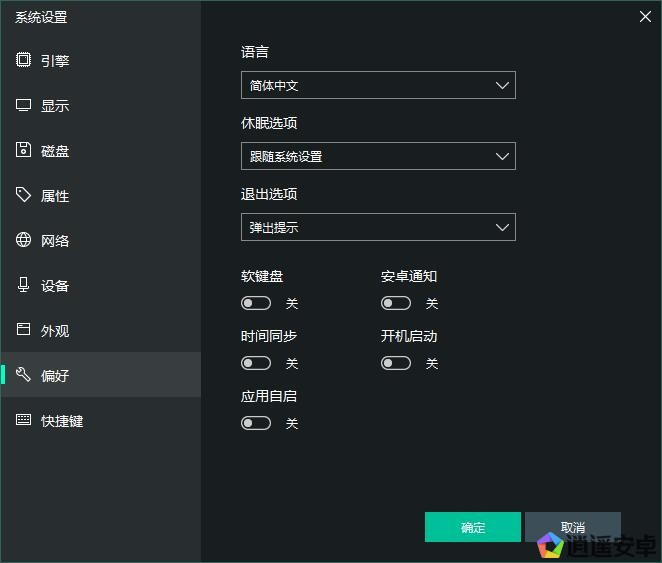662x563 pixels.
Task: Toggle the 时间同步 switch on
Action: pyautogui.click(x=256, y=363)
